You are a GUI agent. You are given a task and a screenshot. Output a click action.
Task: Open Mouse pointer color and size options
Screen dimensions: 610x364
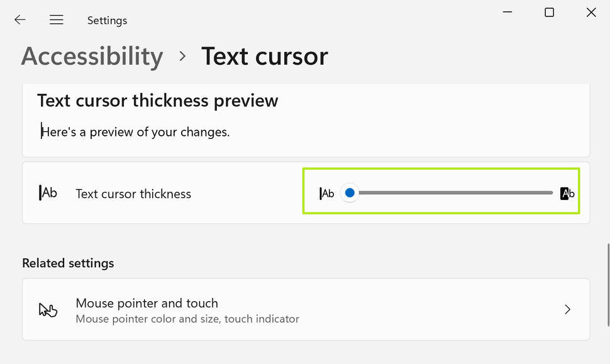pyautogui.click(x=187, y=319)
